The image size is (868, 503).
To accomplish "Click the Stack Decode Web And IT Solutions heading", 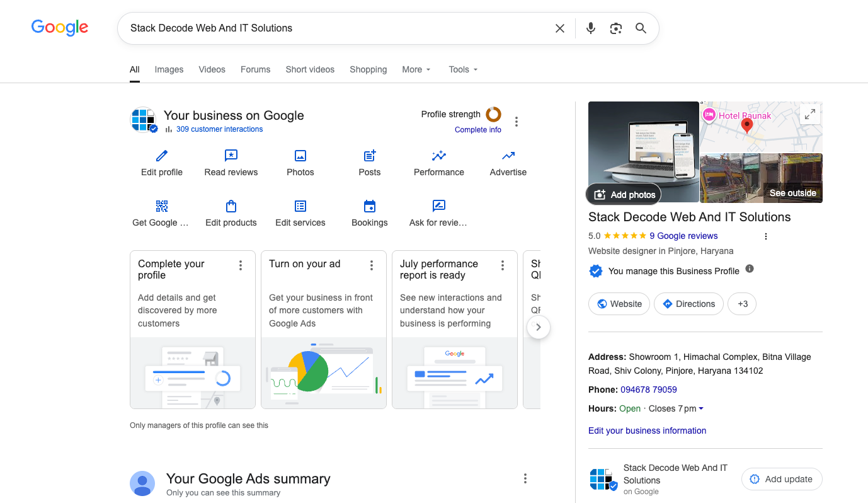I will pyautogui.click(x=689, y=217).
